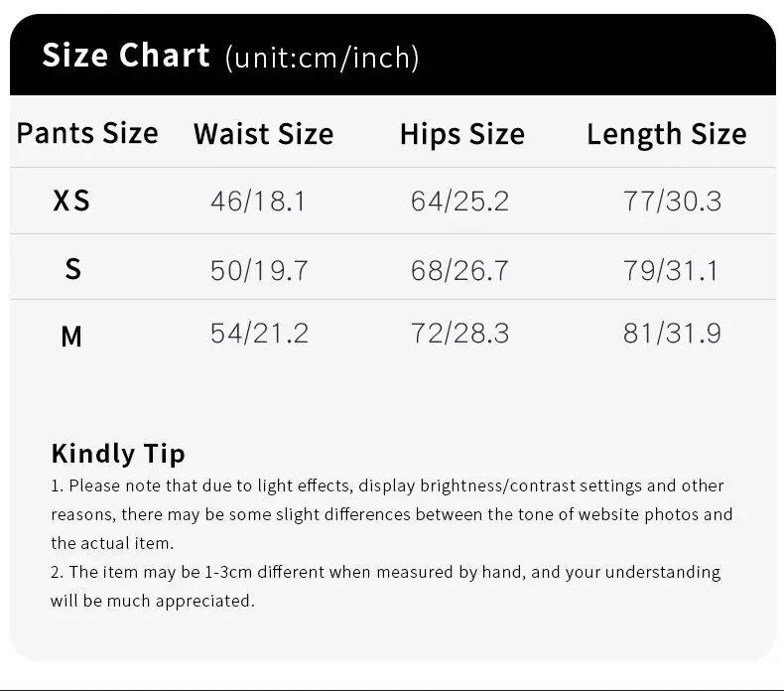Click the Kindly Tip heading
The height and width of the screenshot is (691, 784).
point(118,454)
